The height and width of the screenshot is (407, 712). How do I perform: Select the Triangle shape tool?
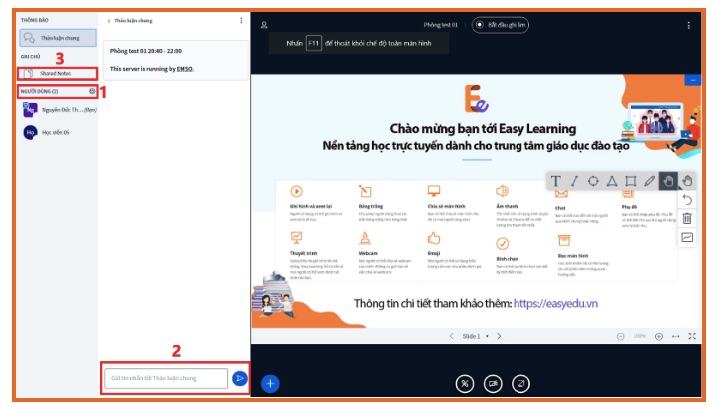point(612,181)
